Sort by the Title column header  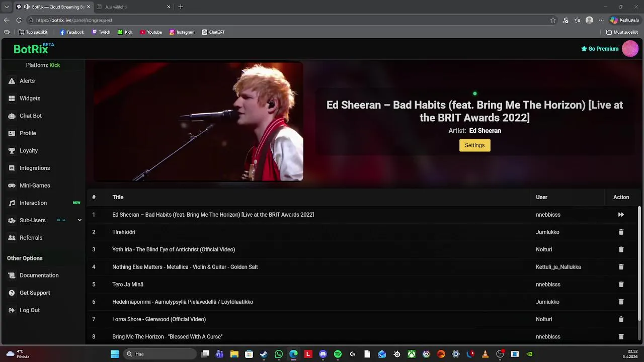pyautogui.click(x=118, y=197)
